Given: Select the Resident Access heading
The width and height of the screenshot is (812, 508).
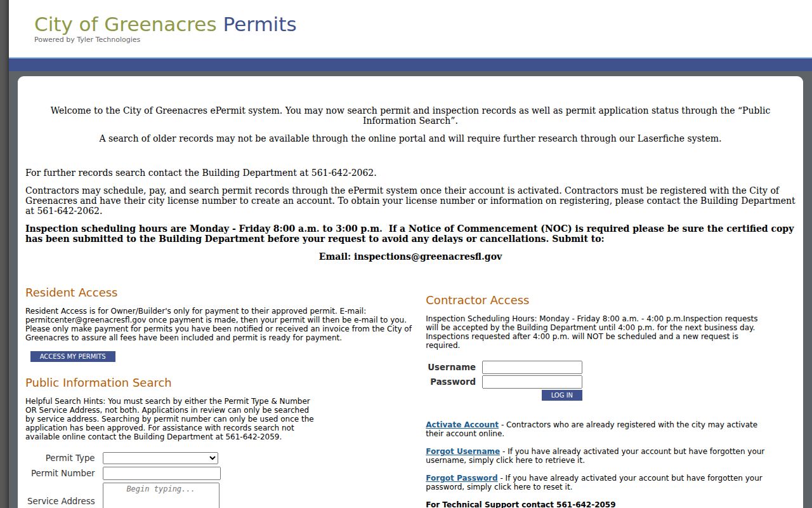Looking at the screenshot, I should [x=71, y=293].
